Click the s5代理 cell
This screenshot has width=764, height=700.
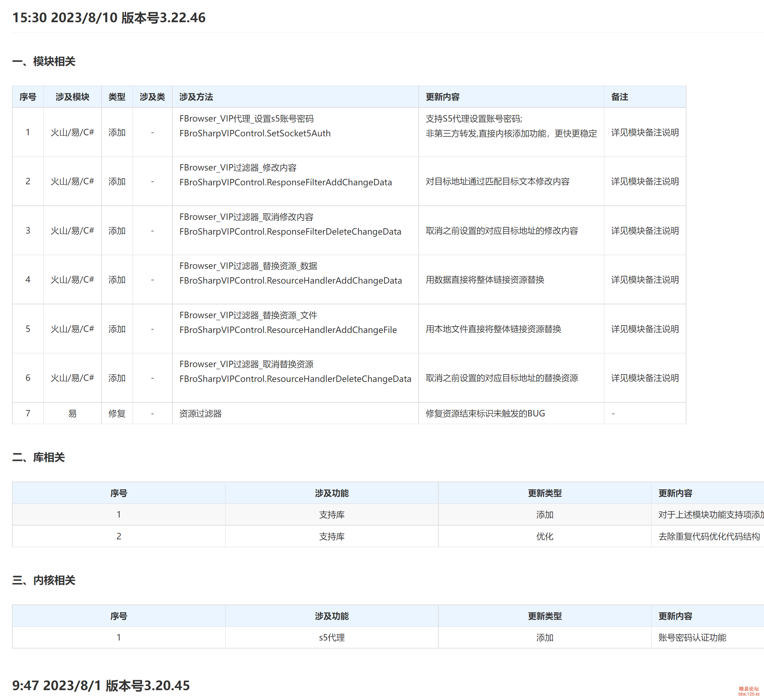pyautogui.click(x=332, y=638)
